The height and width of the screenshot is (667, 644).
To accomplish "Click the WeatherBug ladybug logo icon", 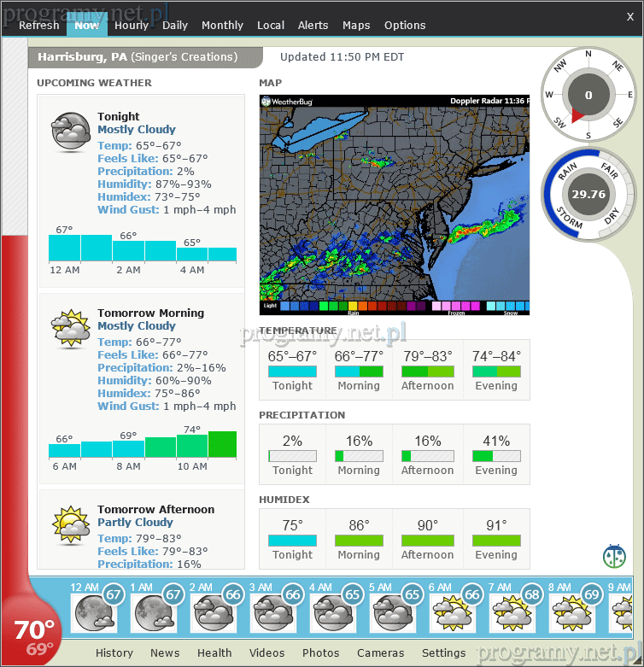I will click(614, 556).
